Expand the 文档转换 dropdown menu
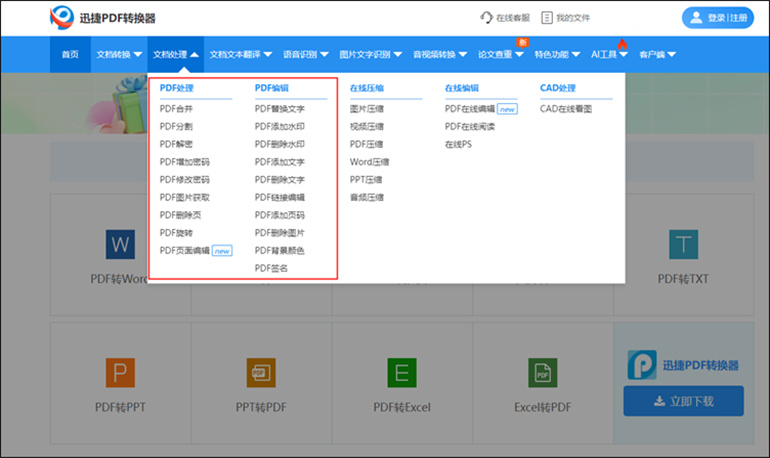 [119, 54]
